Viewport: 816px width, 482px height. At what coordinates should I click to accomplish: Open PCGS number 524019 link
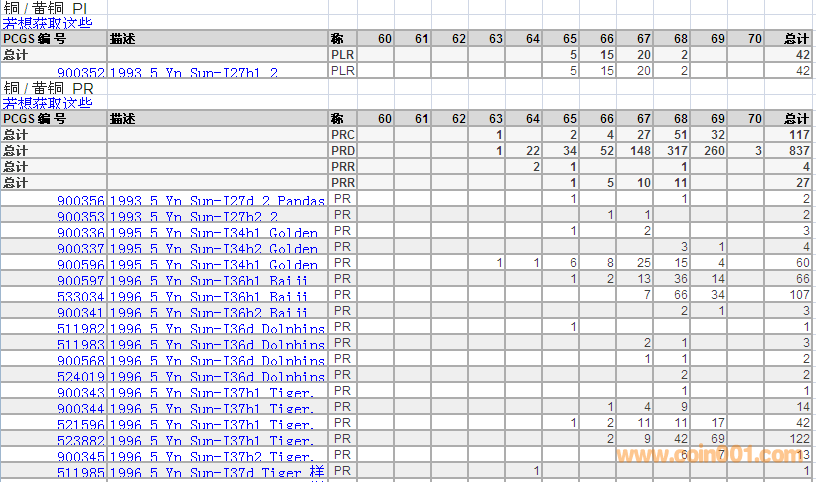pyautogui.click(x=80, y=376)
